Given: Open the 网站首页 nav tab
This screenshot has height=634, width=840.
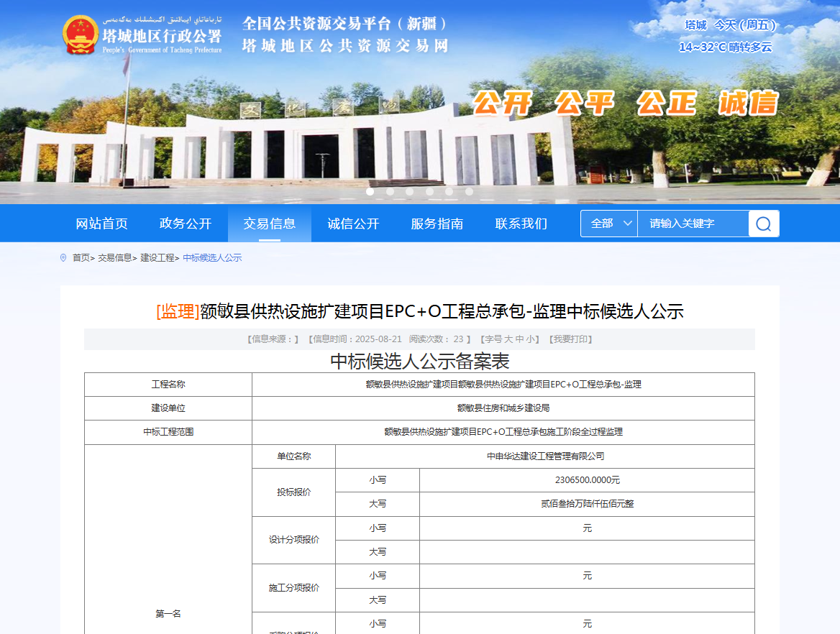Looking at the screenshot, I should tap(102, 224).
